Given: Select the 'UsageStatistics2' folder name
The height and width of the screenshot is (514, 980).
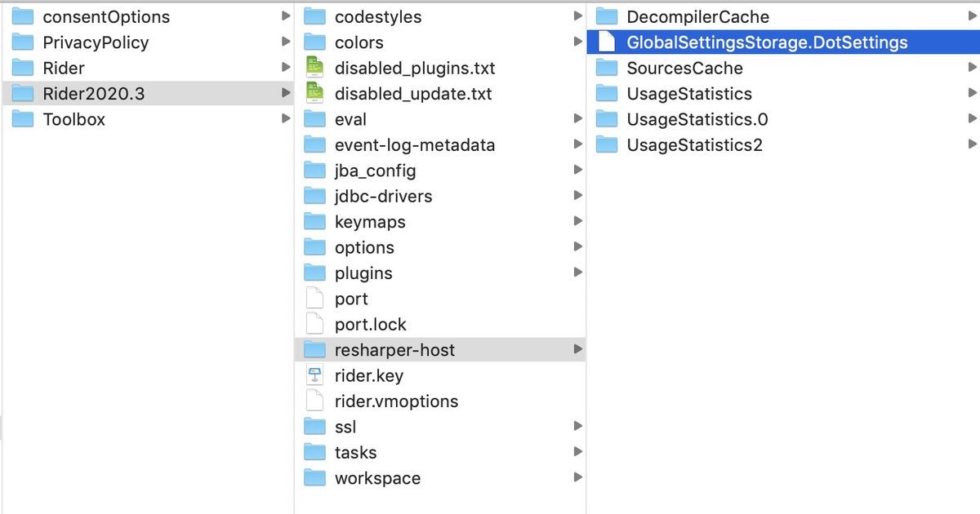Looking at the screenshot, I should [x=694, y=145].
